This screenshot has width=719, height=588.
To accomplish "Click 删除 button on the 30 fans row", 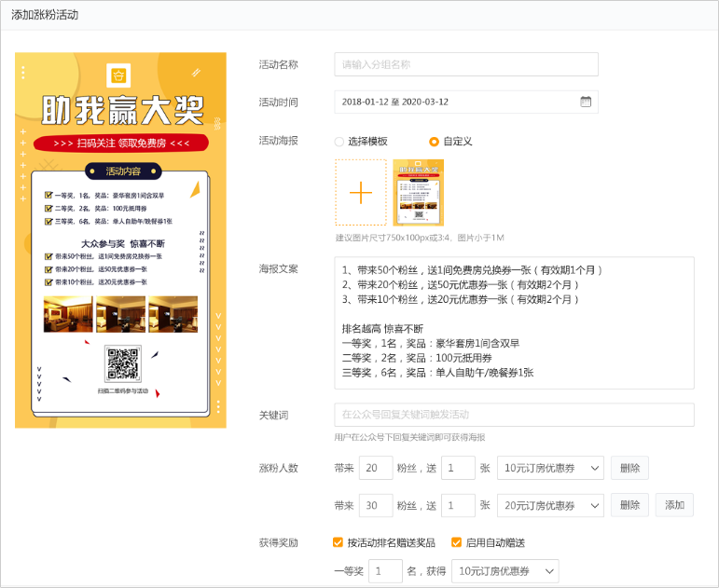I will click(629, 505).
